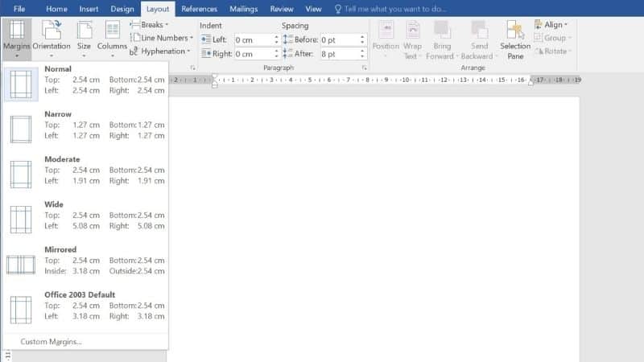Click the Wide margins thumbnail icon
Image resolution: width=644 pixels, height=362 pixels.
[x=21, y=220]
